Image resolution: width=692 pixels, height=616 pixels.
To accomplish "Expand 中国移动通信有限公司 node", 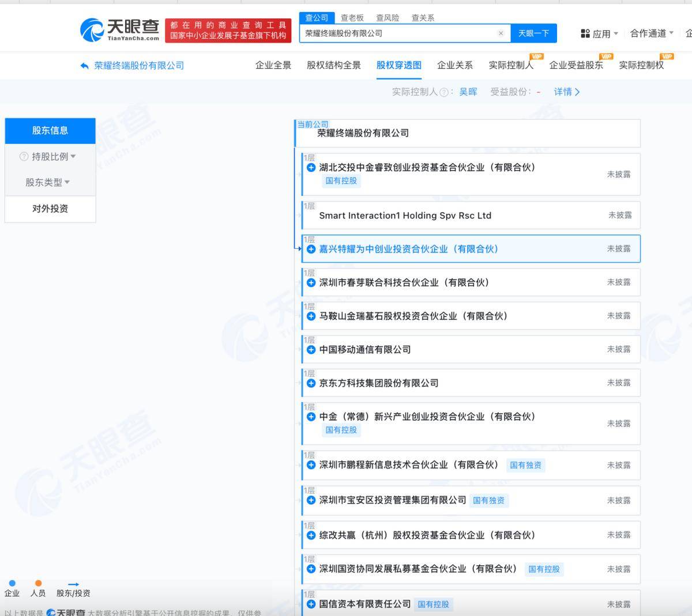I will (x=311, y=349).
